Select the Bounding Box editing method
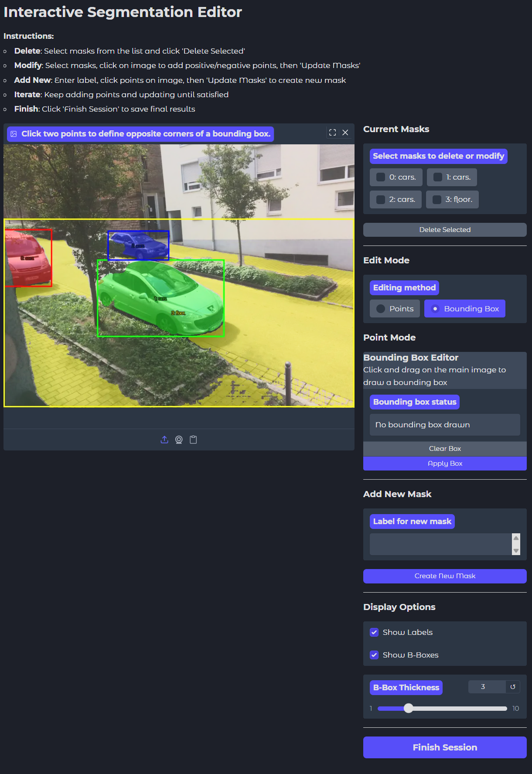Screen dimensions: 532x774 [465, 308]
